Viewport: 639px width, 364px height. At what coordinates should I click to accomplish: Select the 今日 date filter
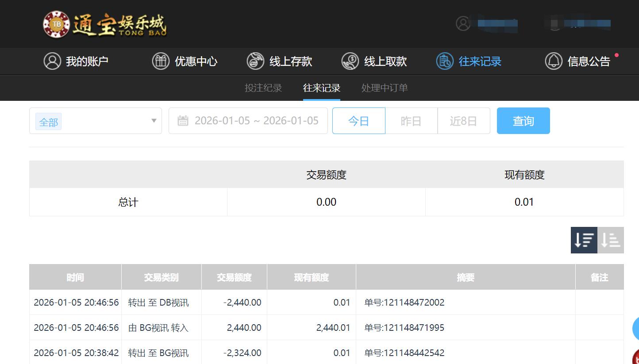[358, 121]
